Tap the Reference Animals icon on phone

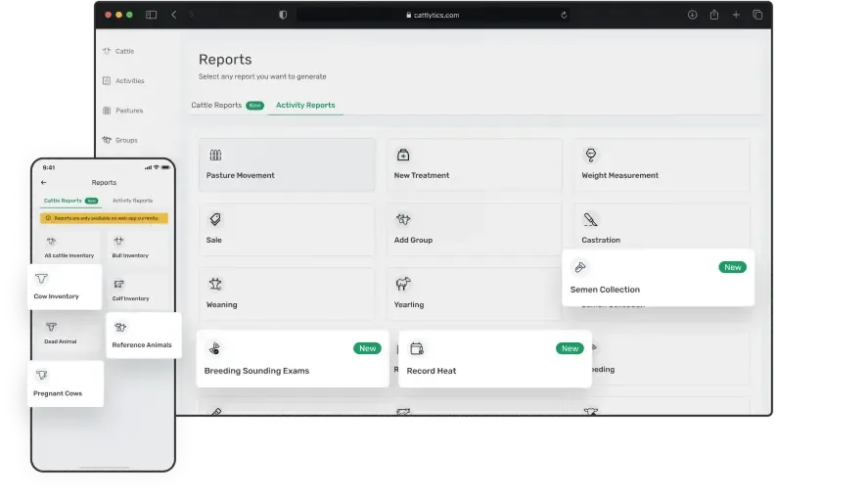120,327
